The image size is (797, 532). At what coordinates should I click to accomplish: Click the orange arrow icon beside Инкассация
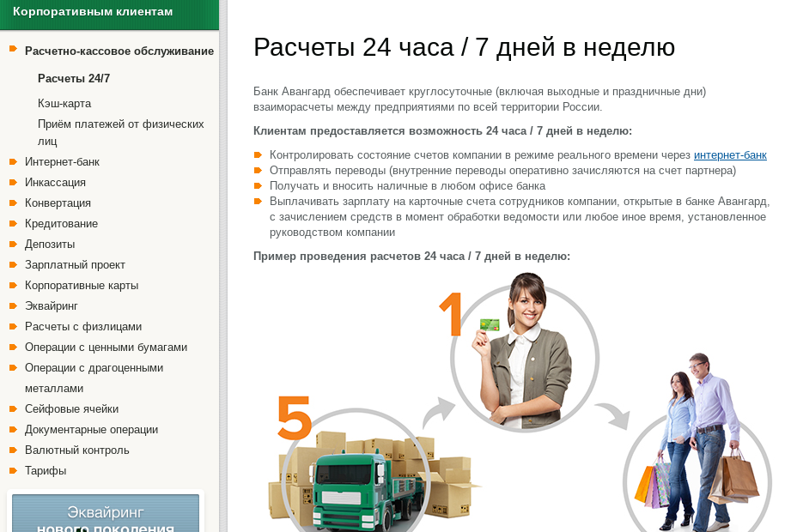pos(15,182)
